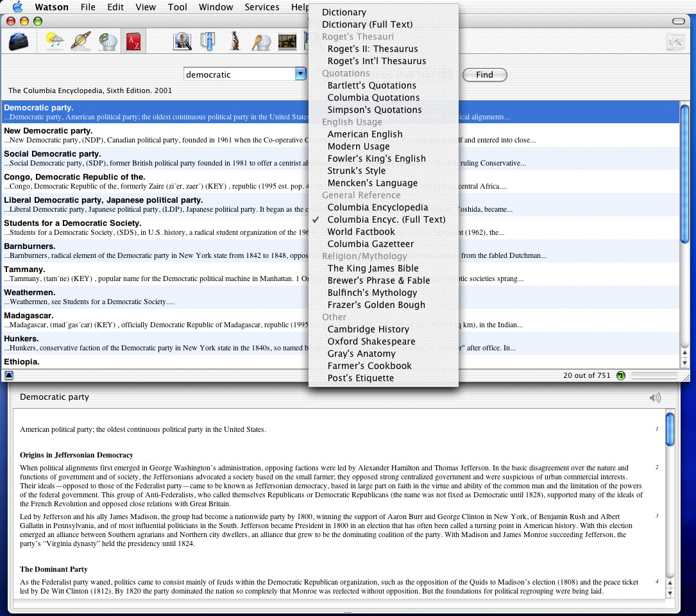Open the search history dropdown next to 'democratic'
Viewport: 696px width, 616px height.
point(300,74)
